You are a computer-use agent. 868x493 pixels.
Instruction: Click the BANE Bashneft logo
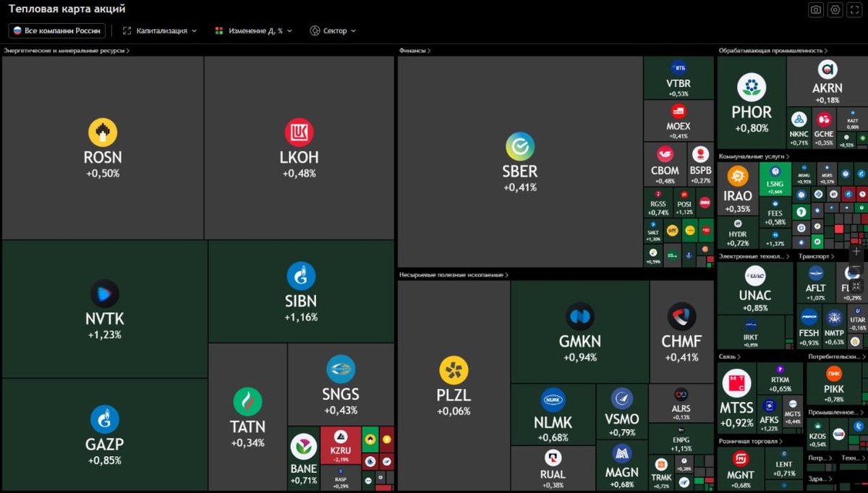pos(304,447)
